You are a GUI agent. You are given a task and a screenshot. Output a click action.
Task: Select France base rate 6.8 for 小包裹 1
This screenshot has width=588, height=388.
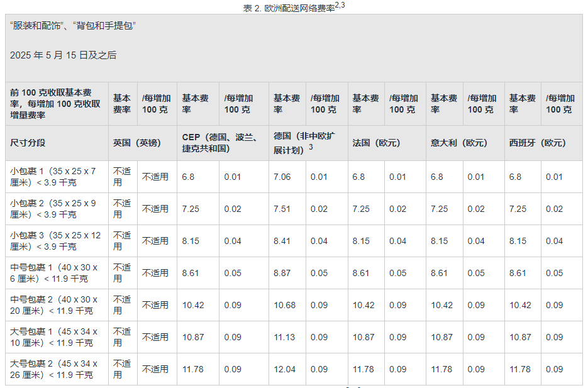pyautogui.click(x=358, y=177)
